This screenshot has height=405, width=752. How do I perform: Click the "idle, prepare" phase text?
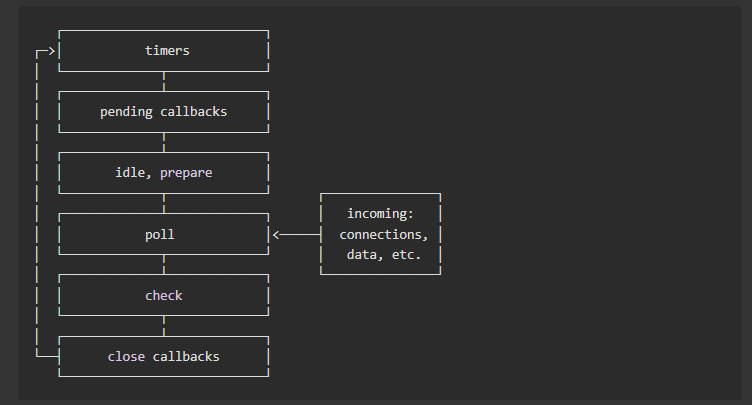tap(164, 173)
